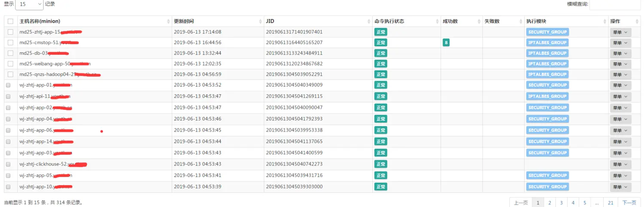Click SECURITY_GROUP badge in md25-zhtj-app-15 row
Screen dimensions: 644x207
547,32
